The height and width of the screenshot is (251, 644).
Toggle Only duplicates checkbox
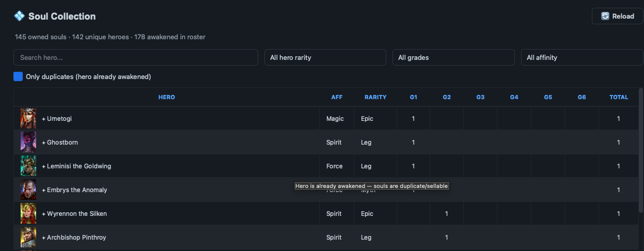click(18, 76)
